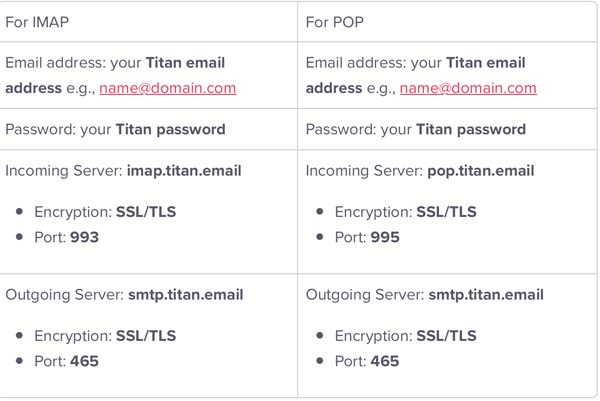Click 'Titan email' bold text in IMAP column
The image size is (600, 401).
click(x=185, y=63)
